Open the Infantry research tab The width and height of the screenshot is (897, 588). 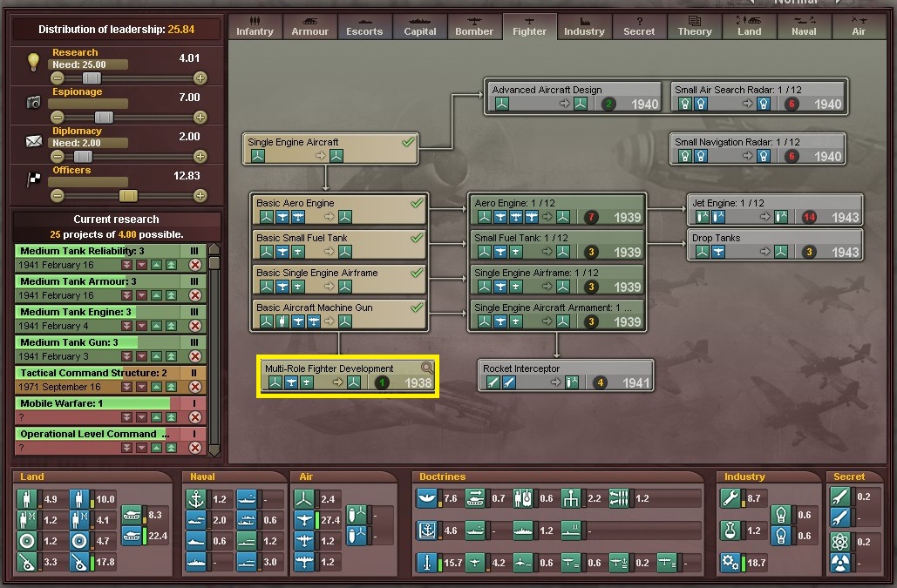point(255,26)
